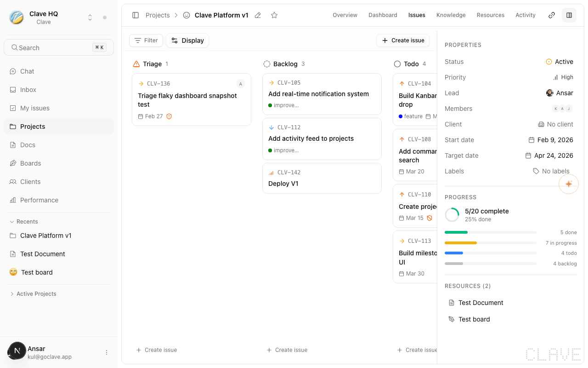Click the 25% complete progress ring
The width and height of the screenshot is (588, 368).
click(452, 214)
